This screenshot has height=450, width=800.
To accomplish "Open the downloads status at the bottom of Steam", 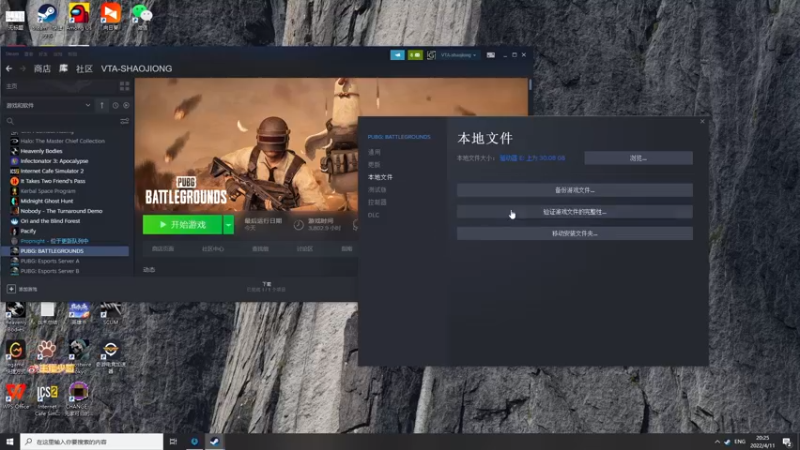I will click(266, 287).
